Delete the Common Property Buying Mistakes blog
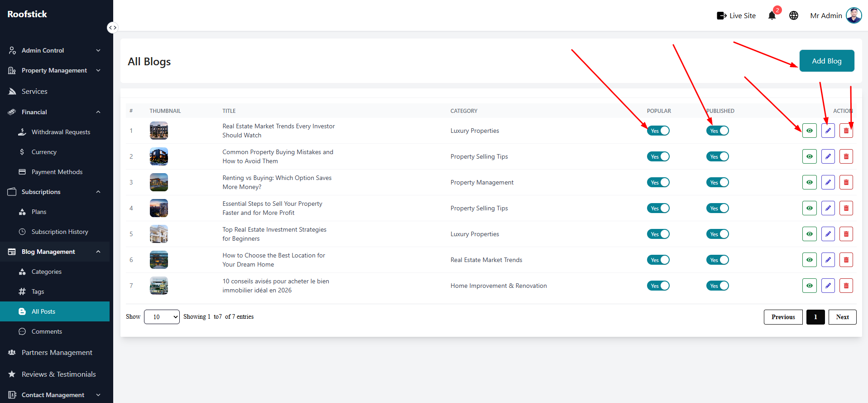Screen dimensions: 868x403 [846, 156]
